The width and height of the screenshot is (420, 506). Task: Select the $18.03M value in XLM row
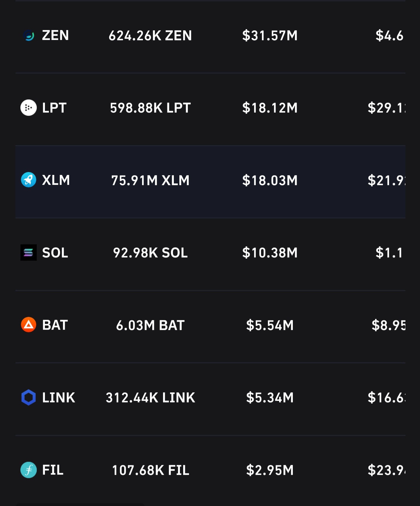point(270,180)
